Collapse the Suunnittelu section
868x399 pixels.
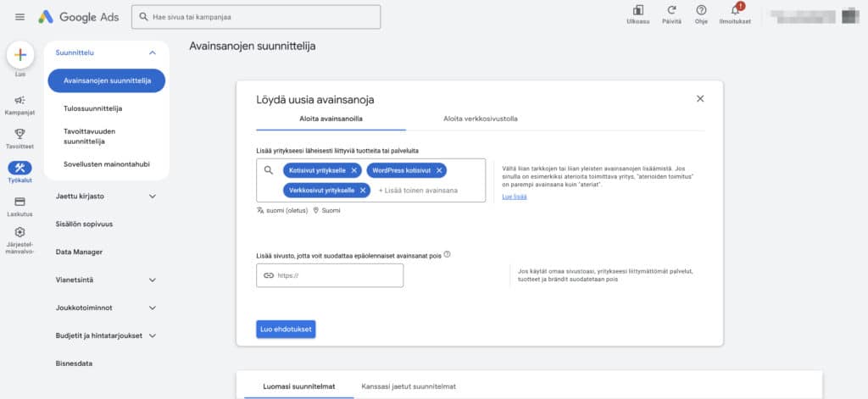[x=153, y=53]
